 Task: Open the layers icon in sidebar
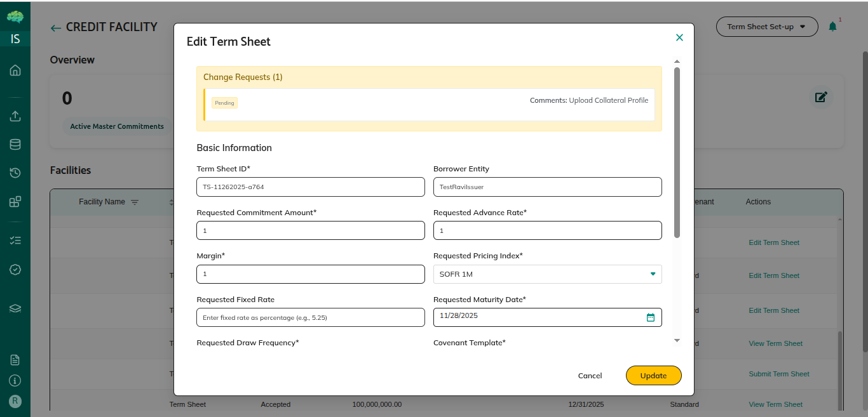[15, 308]
